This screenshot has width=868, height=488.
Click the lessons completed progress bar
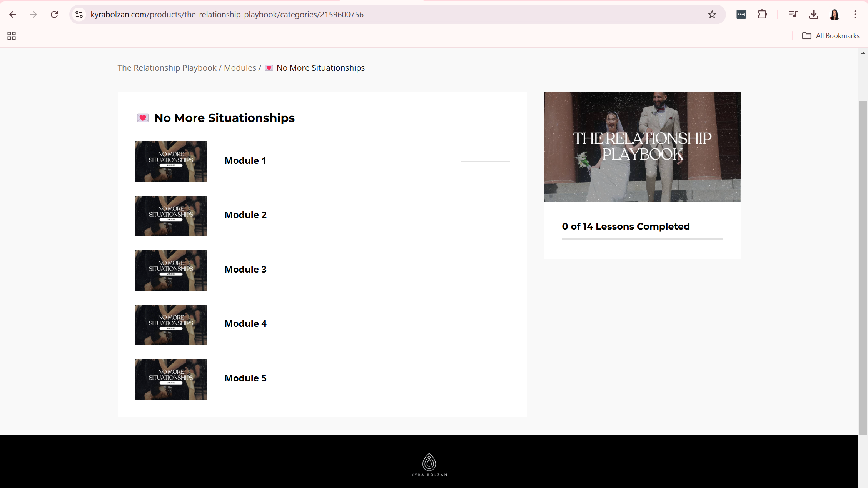tap(642, 239)
